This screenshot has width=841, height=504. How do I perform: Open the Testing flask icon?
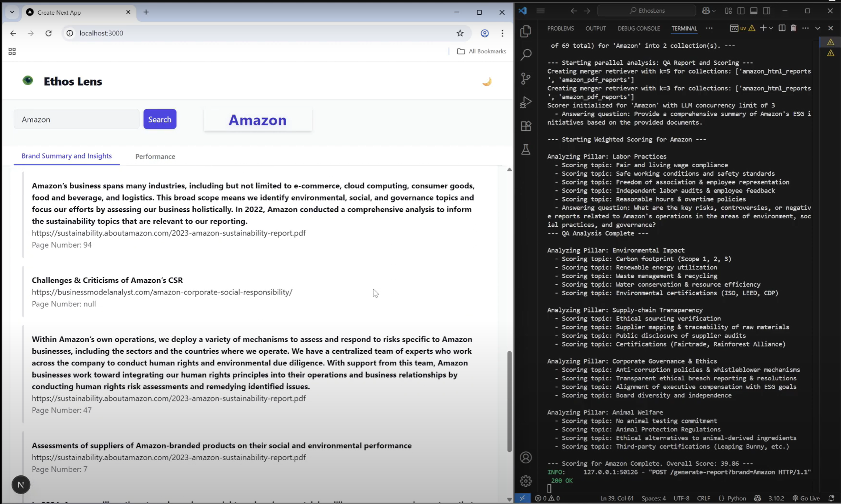[x=526, y=149]
